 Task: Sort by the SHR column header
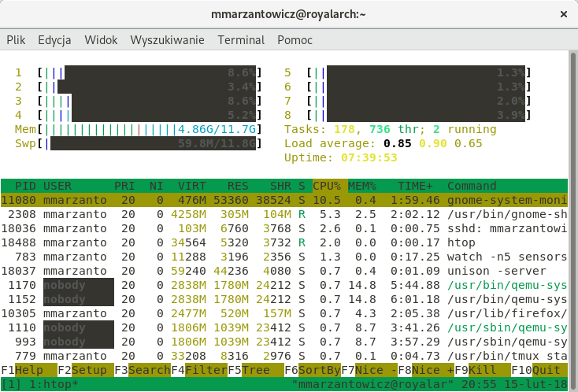tap(280, 186)
